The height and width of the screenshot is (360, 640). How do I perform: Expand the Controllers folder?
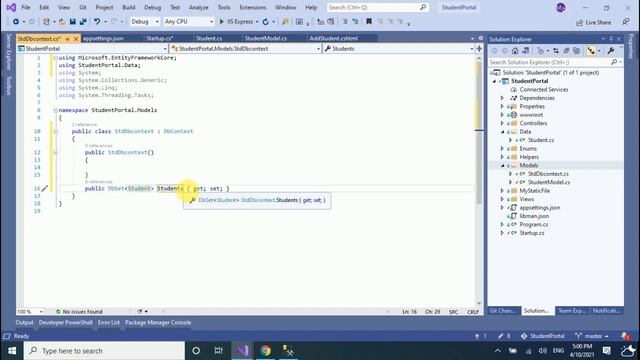(502, 123)
